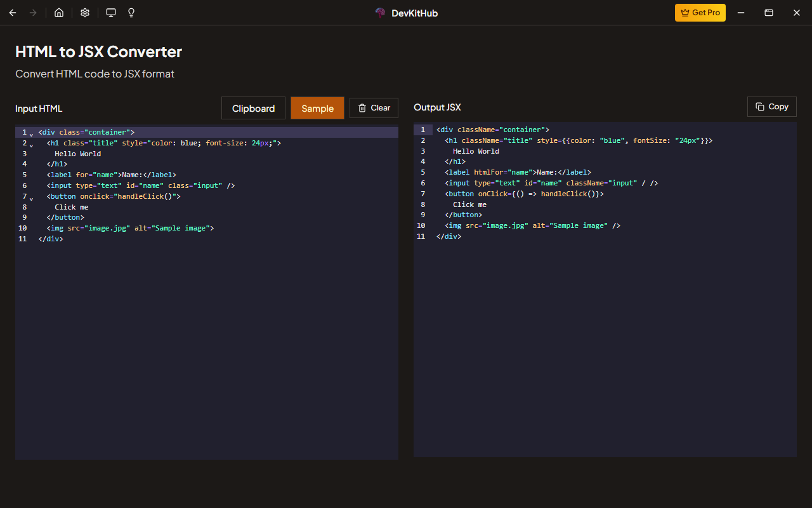The width and height of the screenshot is (812, 508).
Task: Load the Sample HTML button
Action: 317,108
